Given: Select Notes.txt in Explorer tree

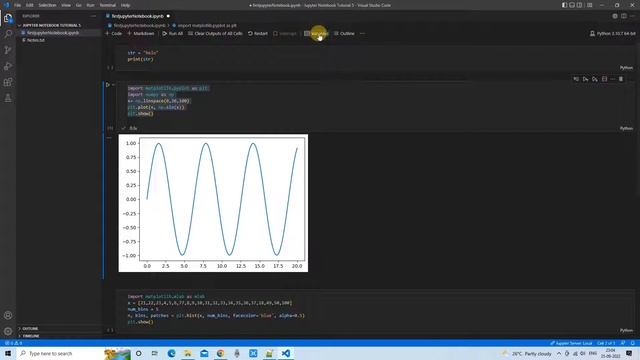Looking at the screenshot, I should click(59, 40).
